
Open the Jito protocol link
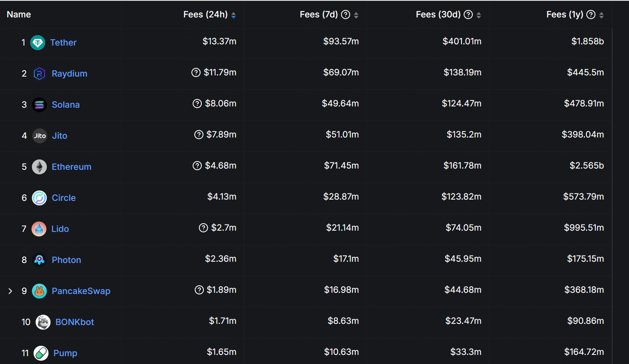(x=60, y=136)
